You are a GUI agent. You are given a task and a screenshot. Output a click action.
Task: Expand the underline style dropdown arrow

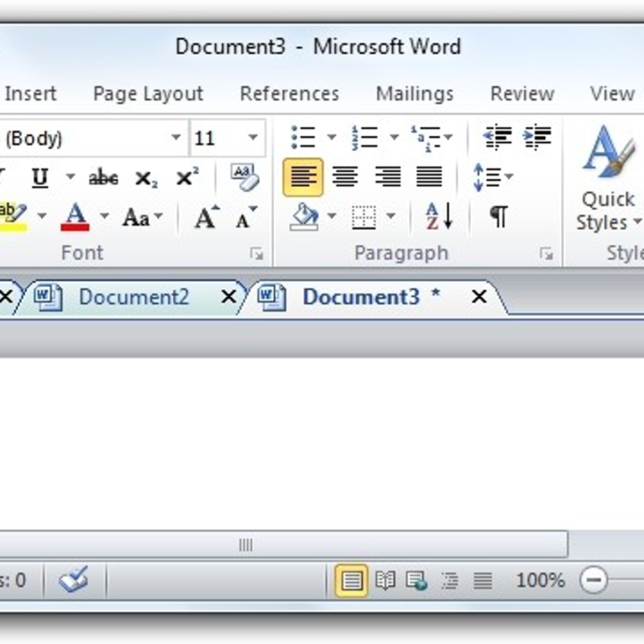point(70,177)
